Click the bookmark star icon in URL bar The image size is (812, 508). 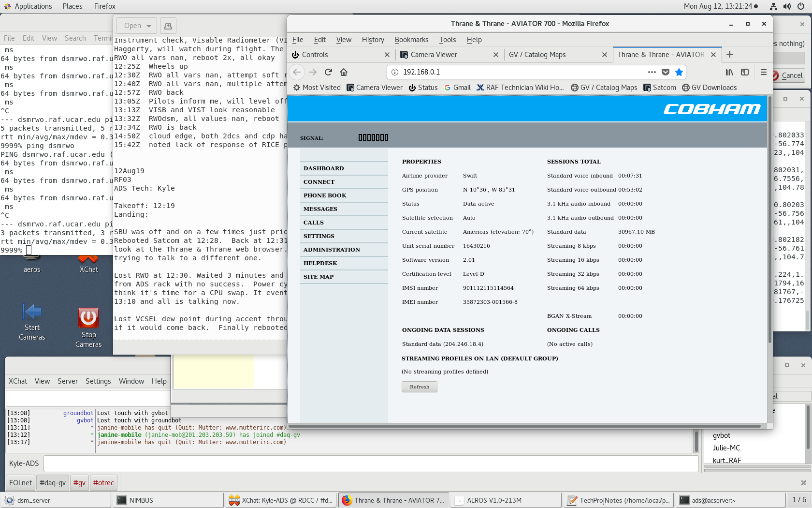679,72
